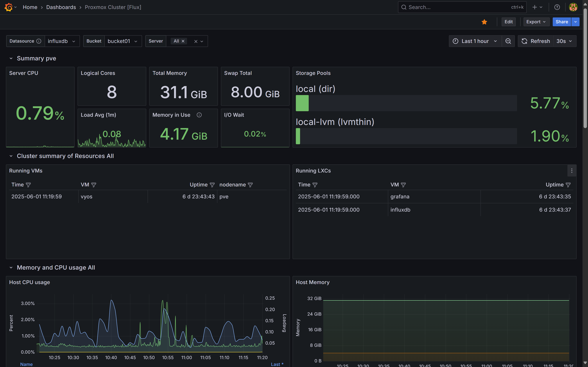588x367 pixels.
Task: Click the Datasource info icon
Action: click(39, 41)
